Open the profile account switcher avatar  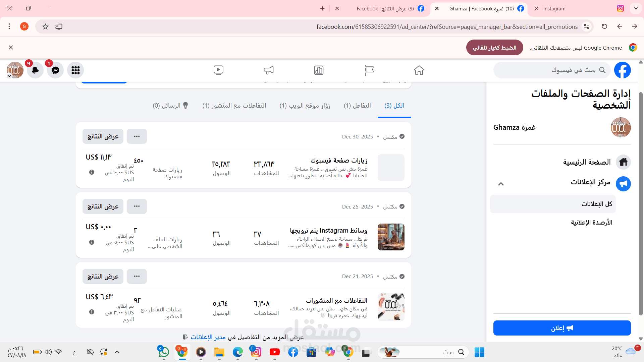pos(15,70)
